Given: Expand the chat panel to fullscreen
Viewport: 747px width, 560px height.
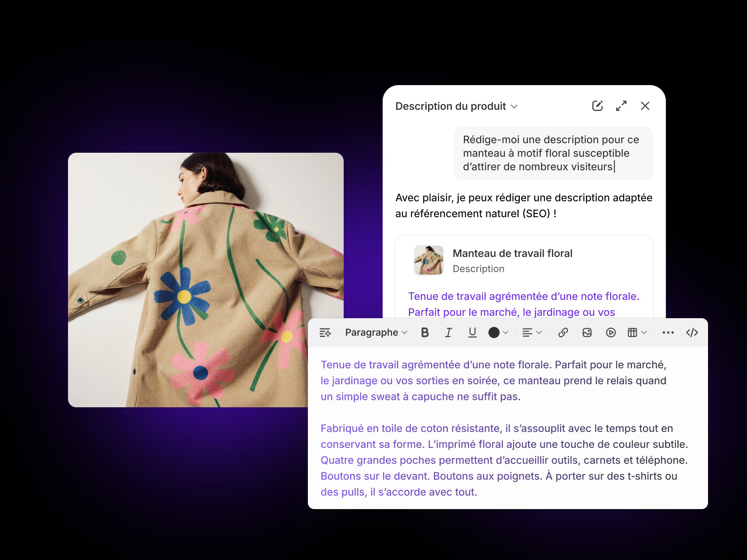Looking at the screenshot, I should [x=621, y=106].
